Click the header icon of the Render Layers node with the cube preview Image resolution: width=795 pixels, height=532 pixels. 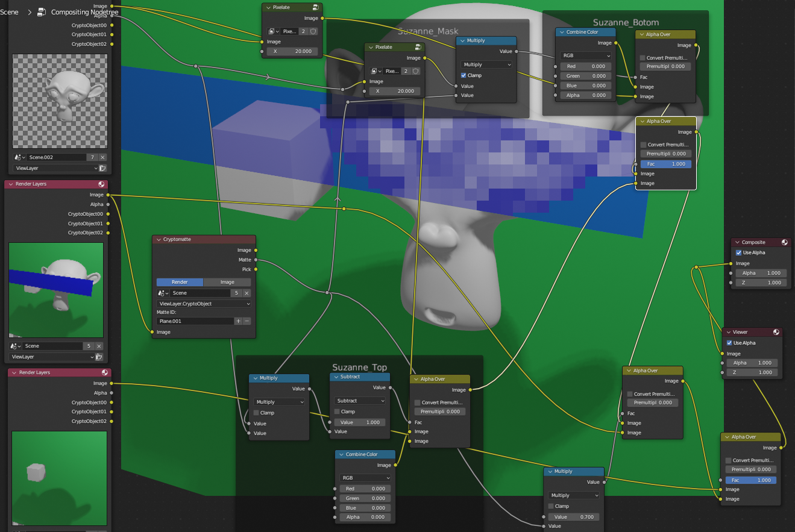click(105, 372)
